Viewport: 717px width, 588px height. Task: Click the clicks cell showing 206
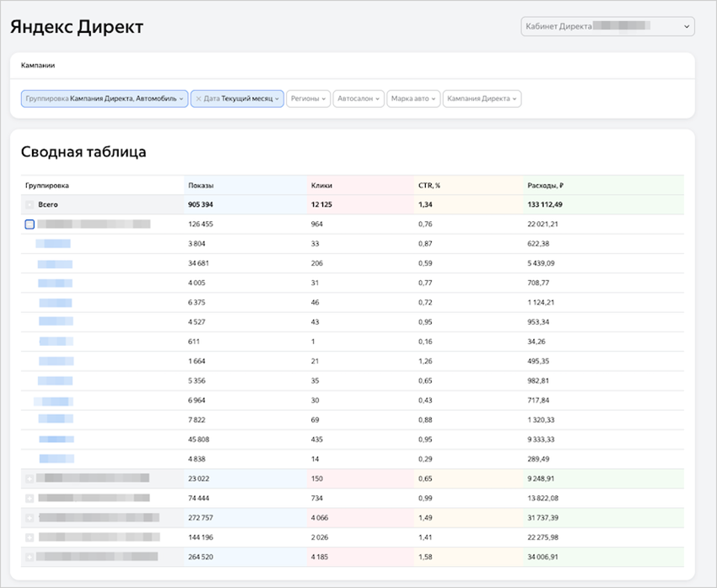(x=317, y=263)
